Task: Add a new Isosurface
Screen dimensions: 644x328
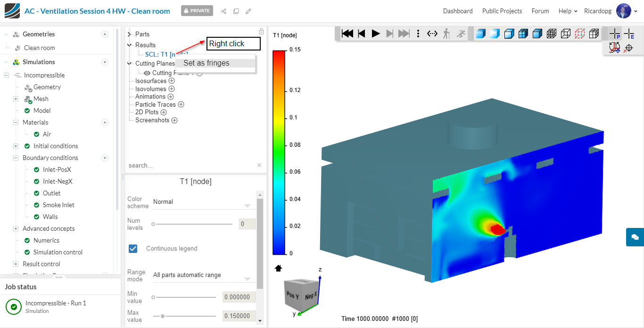Action: point(172,81)
